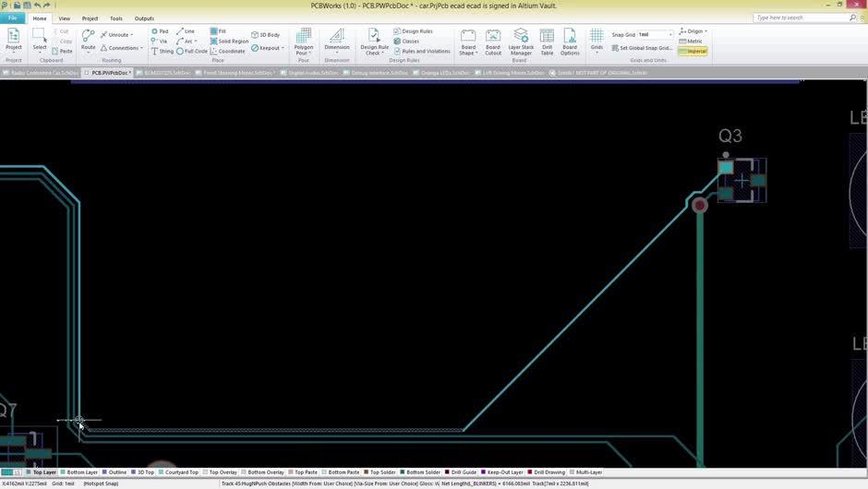Image resolution: width=868 pixels, height=489 pixels.
Task: Select the PCB.PWPcbDoc document tab
Action: pos(108,73)
